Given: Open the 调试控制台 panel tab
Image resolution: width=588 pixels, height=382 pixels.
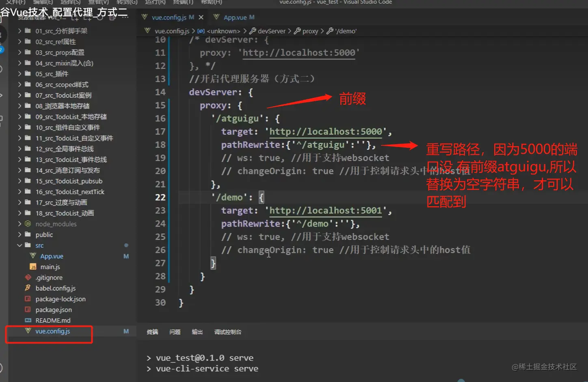Looking at the screenshot, I should pos(228,332).
